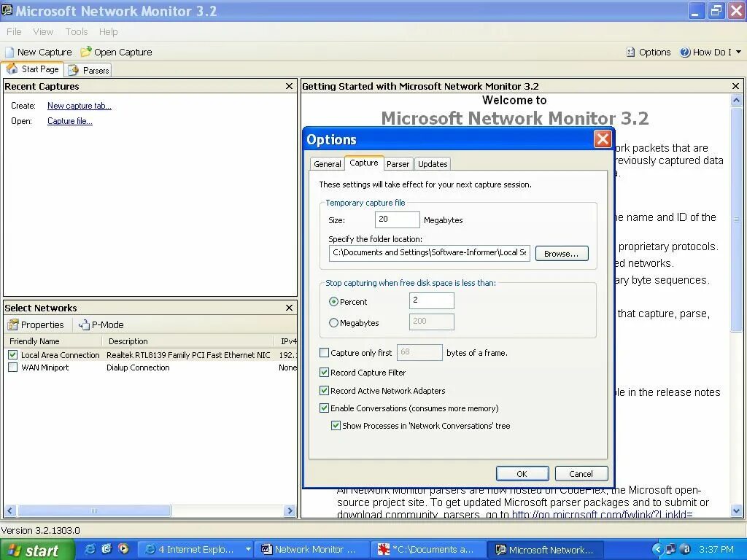The width and height of the screenshot is (747, 560).
Task: Switch to C:\Documents taskbar window
Action: (427, 550)
